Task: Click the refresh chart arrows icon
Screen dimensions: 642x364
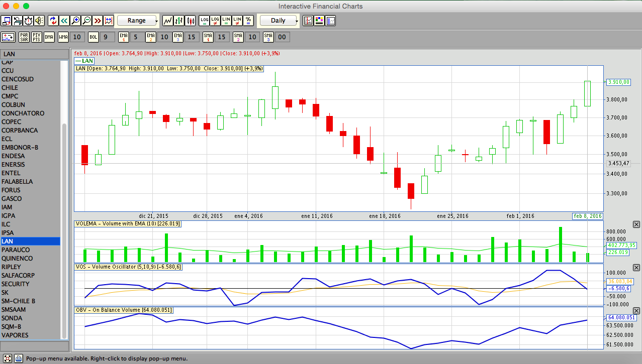Action: (53, 21)
